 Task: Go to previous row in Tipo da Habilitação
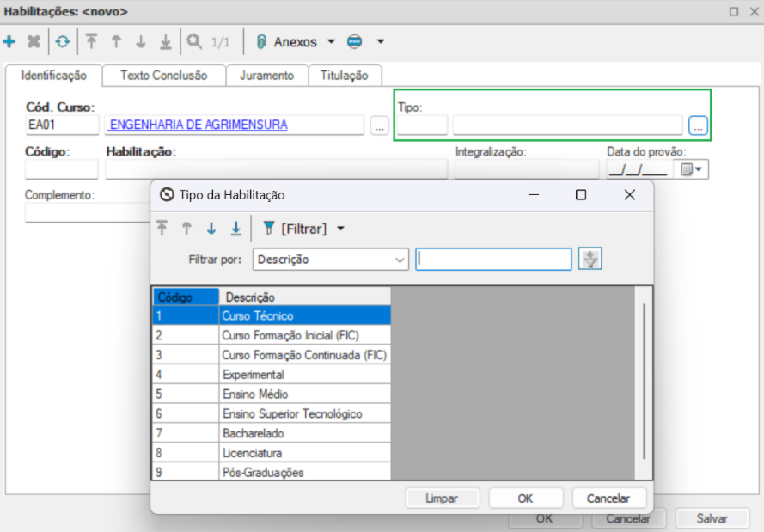click(186, 228)
